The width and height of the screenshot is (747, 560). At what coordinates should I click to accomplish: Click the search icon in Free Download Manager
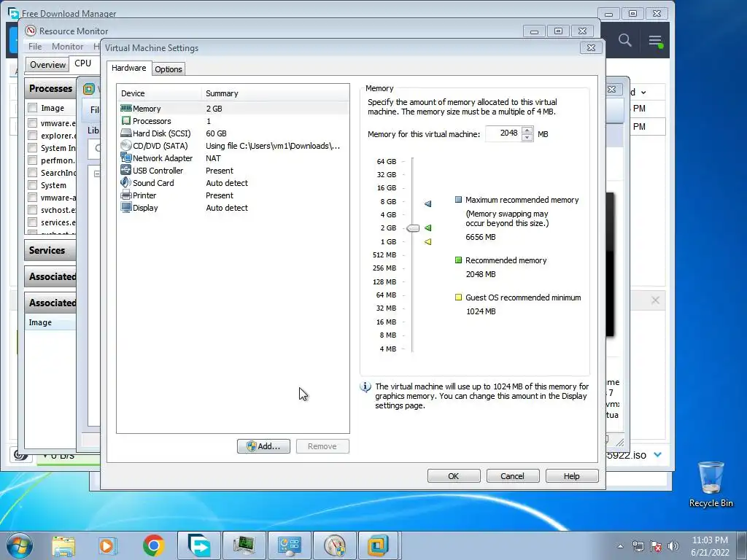[x=625, y=40]
